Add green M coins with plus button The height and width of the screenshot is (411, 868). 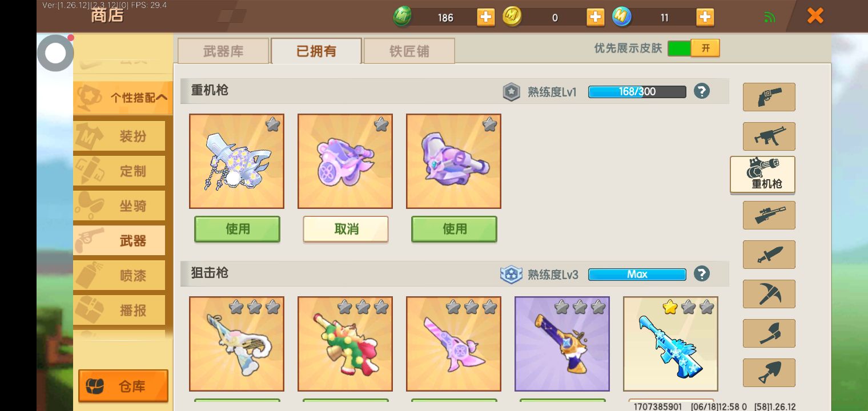tap(486, 17)
